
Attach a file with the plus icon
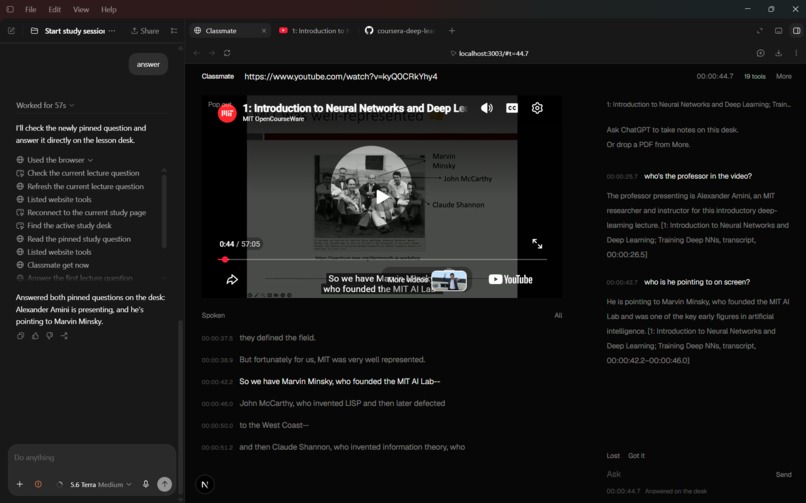tap(20, 484)
